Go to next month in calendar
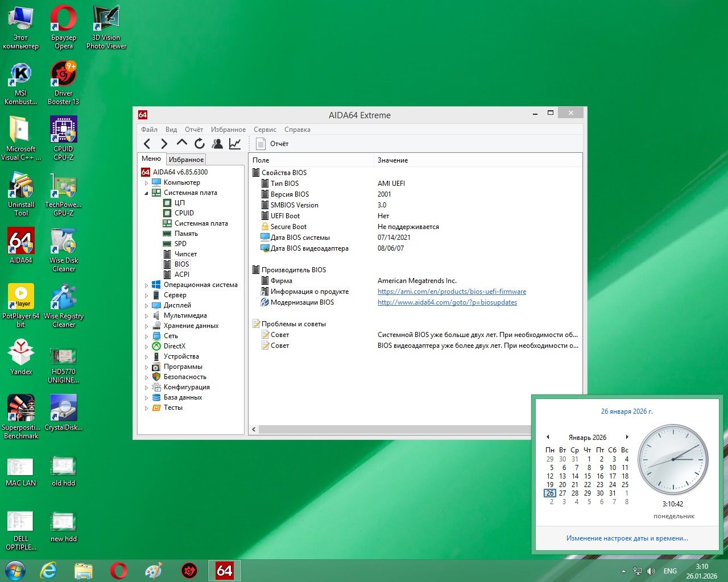Screen dimensions: 728x582 (x=627, y=437)
